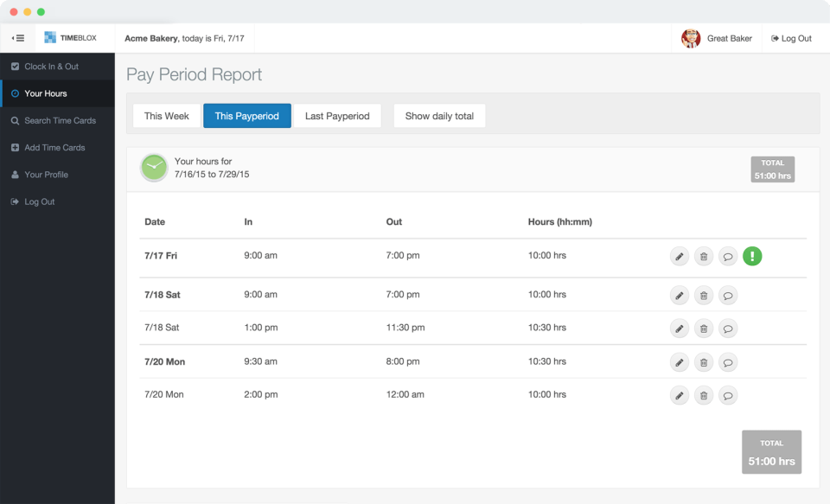Viewport: 830px width, 504px height.
Task: Comment on the 7/20 Mon 2:00 pm entry
Action: click(x=728, y=396)
